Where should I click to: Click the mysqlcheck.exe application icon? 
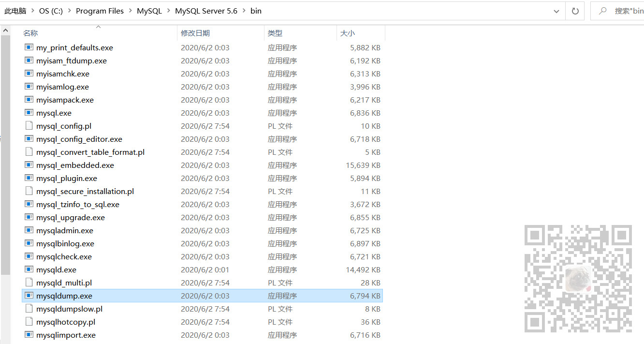coord(29,256)
